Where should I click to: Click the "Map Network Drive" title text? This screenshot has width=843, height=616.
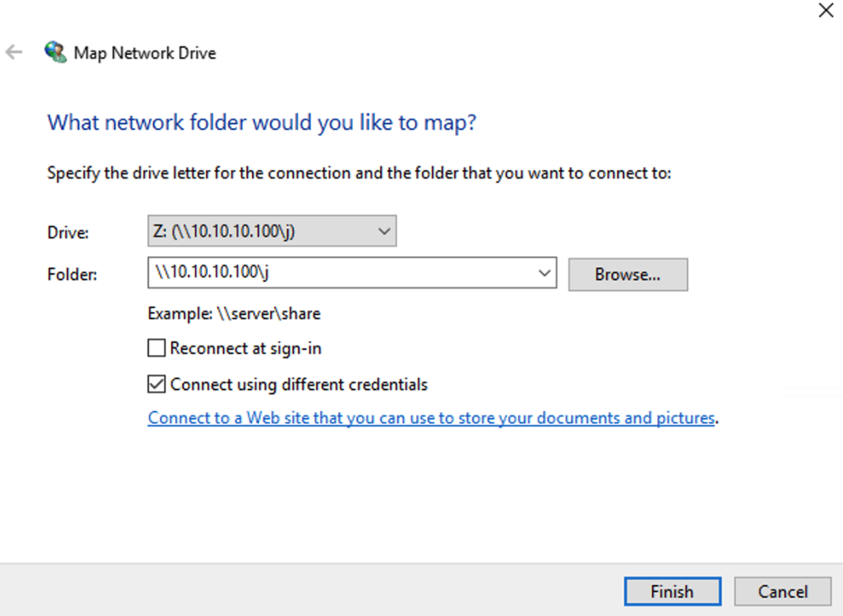point(145,52)
